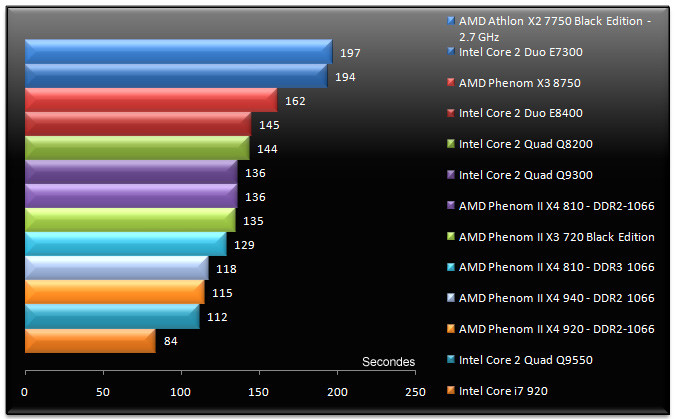679x419 pixels.
Task: Select the legend text "Intel Core 2 Quad Q9550"
Action: point(526,360)
